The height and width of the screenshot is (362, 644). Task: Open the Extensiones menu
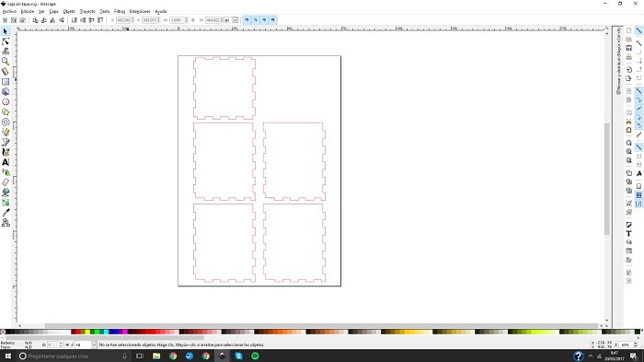click(x=140, y=11)
